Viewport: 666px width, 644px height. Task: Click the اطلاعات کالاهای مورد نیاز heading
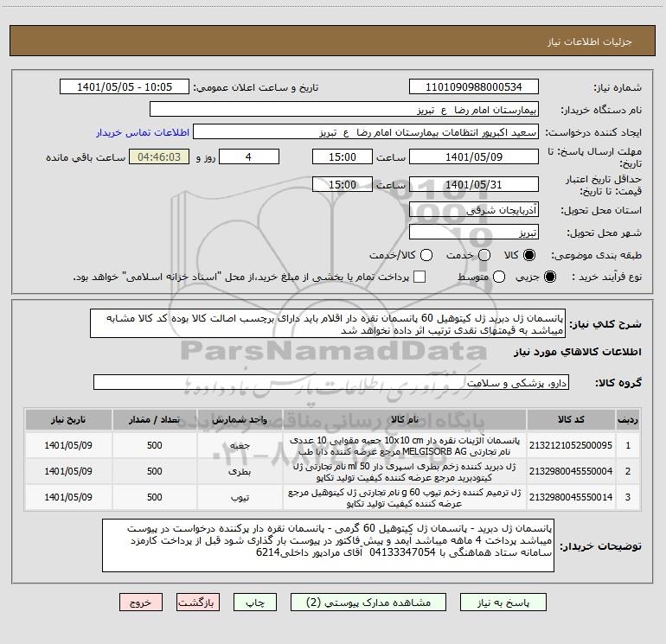pos(578,352)
